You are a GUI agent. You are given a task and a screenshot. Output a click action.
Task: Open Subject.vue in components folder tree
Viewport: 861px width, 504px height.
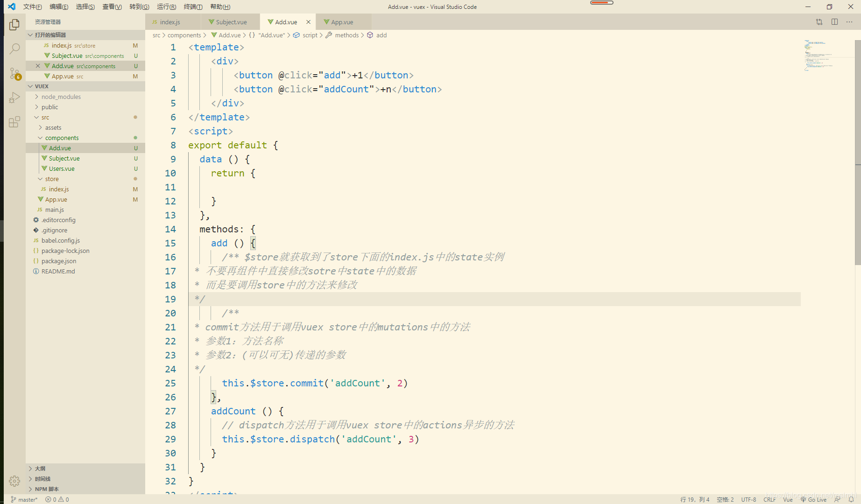pos(85,158)
